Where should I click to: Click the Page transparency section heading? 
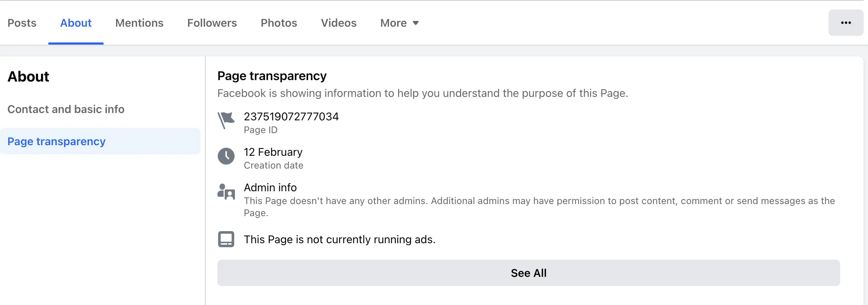click(x=272, y=76)
